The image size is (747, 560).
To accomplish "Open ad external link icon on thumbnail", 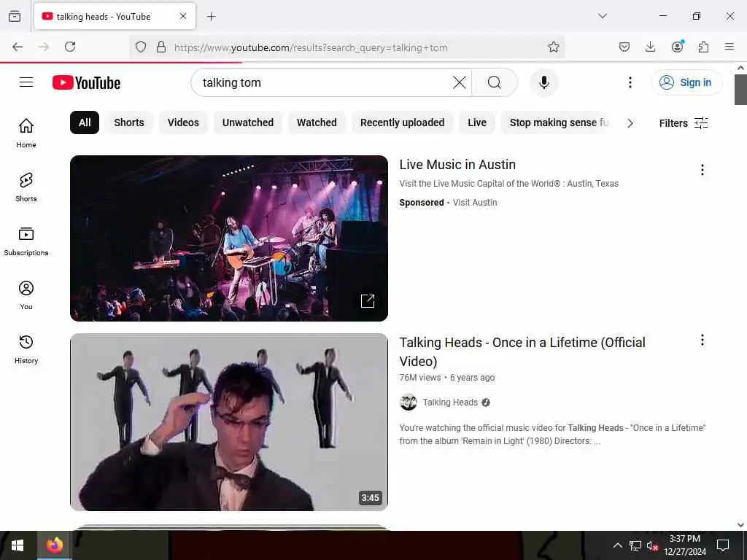I will 368,301.
